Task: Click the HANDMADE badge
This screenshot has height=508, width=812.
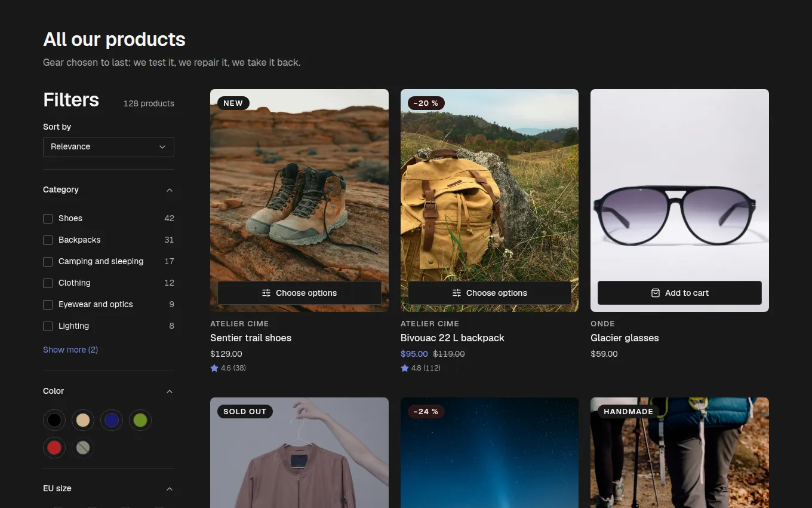Action: coord(628,412)
